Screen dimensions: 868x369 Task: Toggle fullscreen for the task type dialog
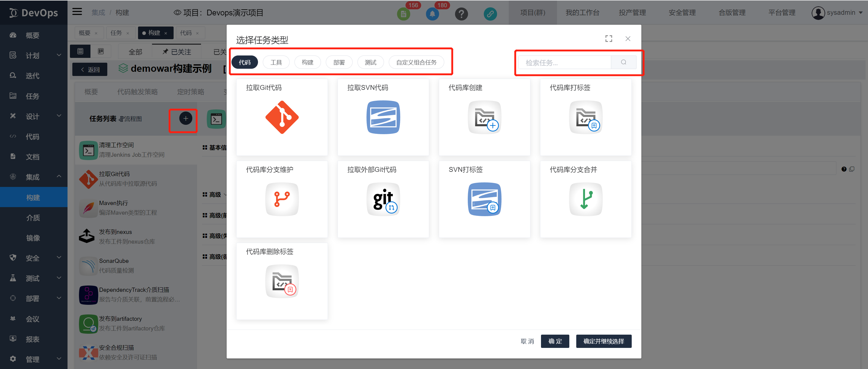[609, 39]
